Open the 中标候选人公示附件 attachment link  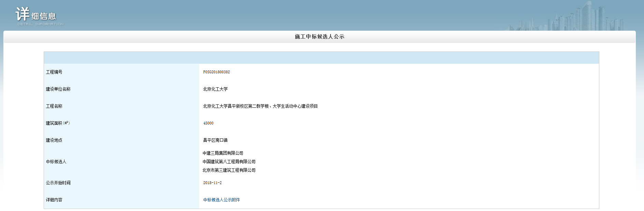click(222, 200)
